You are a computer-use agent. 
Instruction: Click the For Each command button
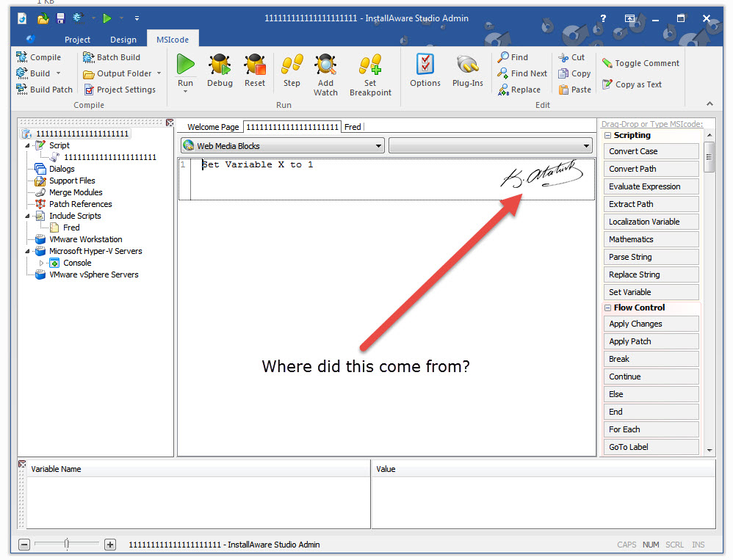pos(651,429)
